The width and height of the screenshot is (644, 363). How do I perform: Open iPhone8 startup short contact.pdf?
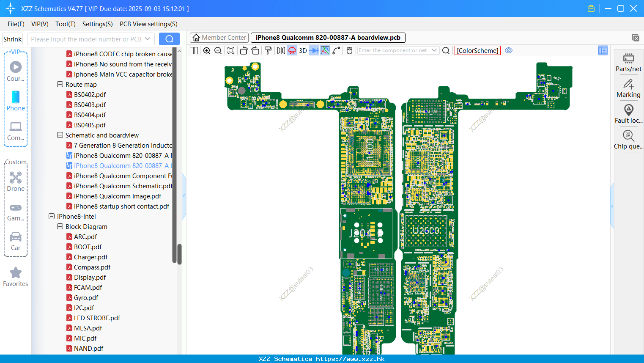tap(121, 206)
